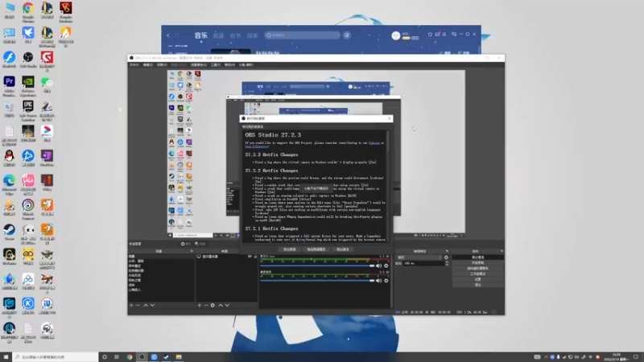
Task: Move selected scene down
Action: point(152,306)
